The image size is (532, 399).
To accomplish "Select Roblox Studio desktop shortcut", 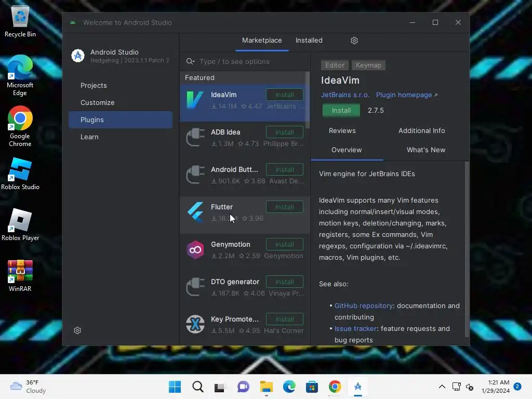I will click(x=20, y=174).
